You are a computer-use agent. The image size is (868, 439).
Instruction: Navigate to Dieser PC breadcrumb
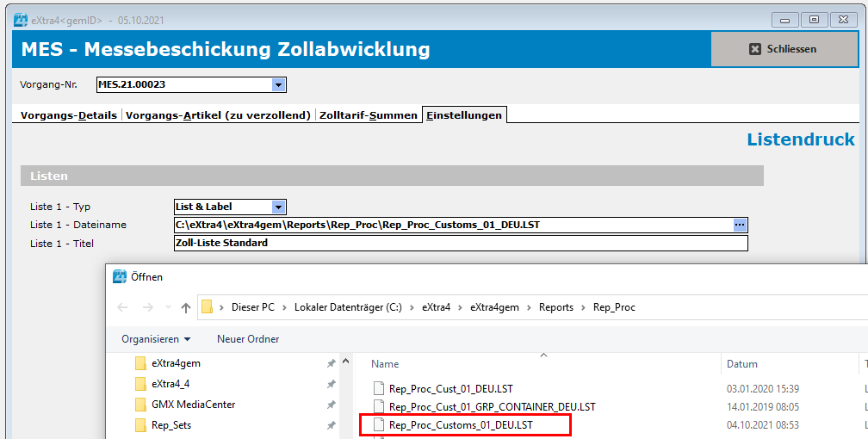[x=253, y=307]
